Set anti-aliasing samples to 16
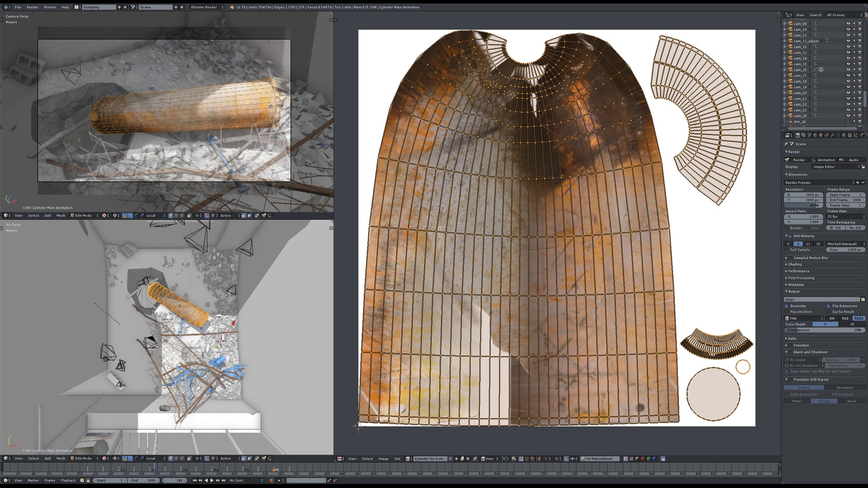Screen dimensions: 868x488 pos(818,244)
